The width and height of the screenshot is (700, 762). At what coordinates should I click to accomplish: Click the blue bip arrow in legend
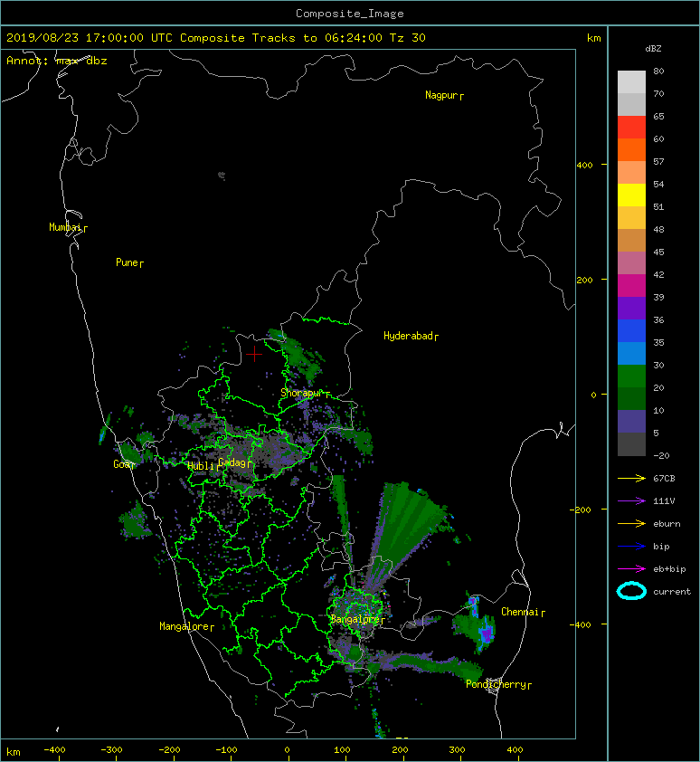coord(631,547)
